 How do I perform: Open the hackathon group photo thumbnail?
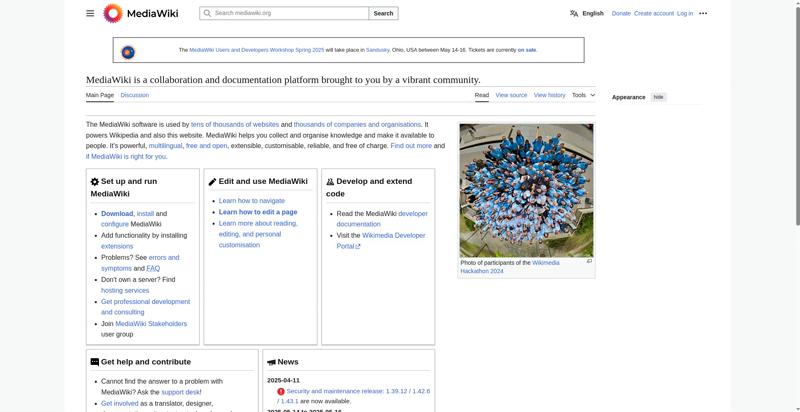(x=527, y=190)
